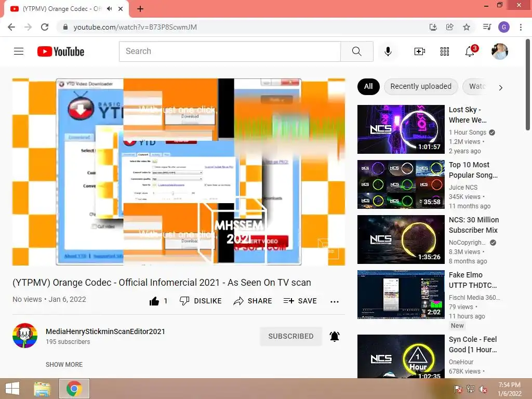This screenshot has height=399, width=532.
Task: Open MediaHenryStickminScanEditor2021 channel avatar
Action: [x=25, y=336]
